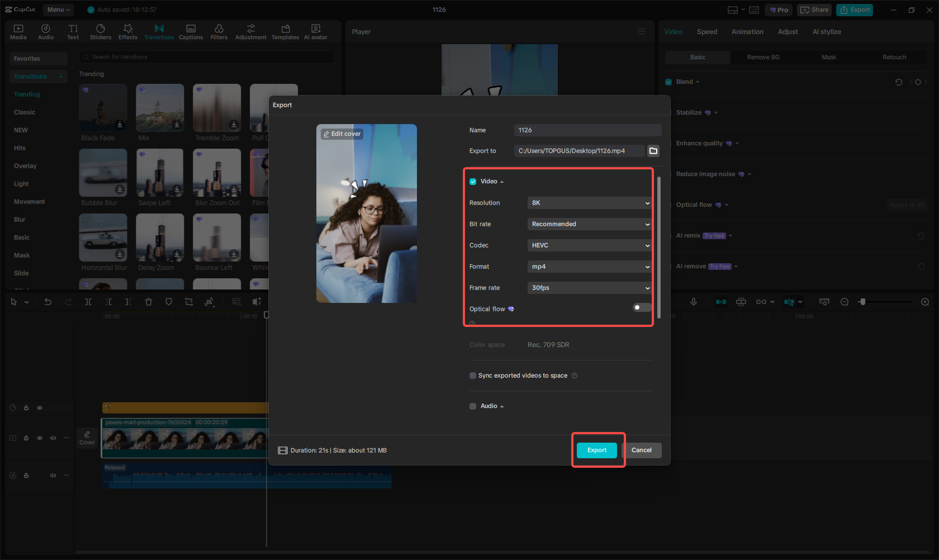Open the Menu dropdown at top left
This screenshot has height=560, width=939.
(x=58, y=10)
